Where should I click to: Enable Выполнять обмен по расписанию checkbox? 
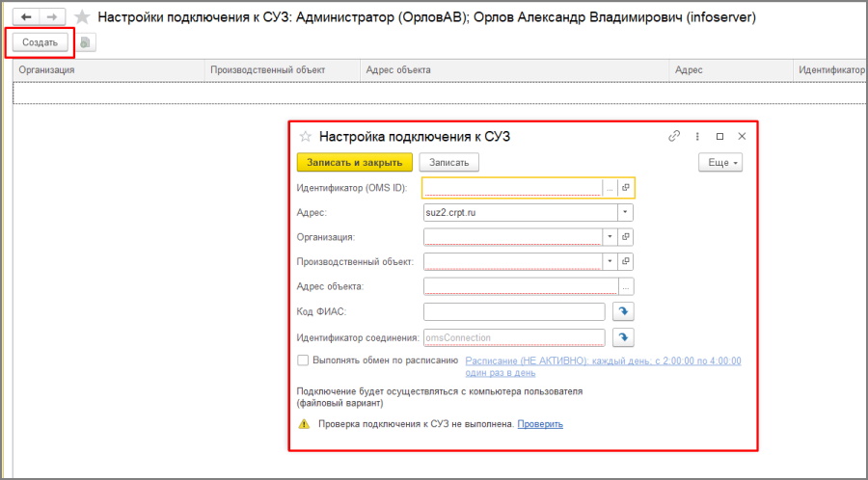point(303,360)
